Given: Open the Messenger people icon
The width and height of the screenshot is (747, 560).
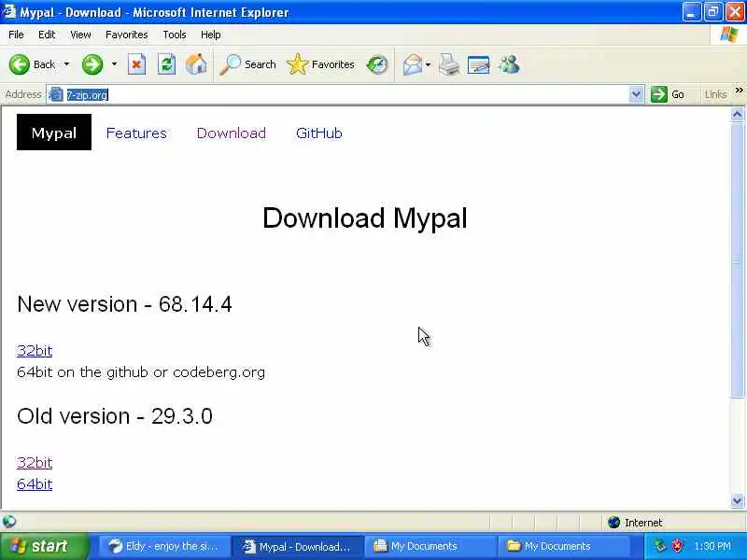Looking at the screenshot, I should click(509, 64).
